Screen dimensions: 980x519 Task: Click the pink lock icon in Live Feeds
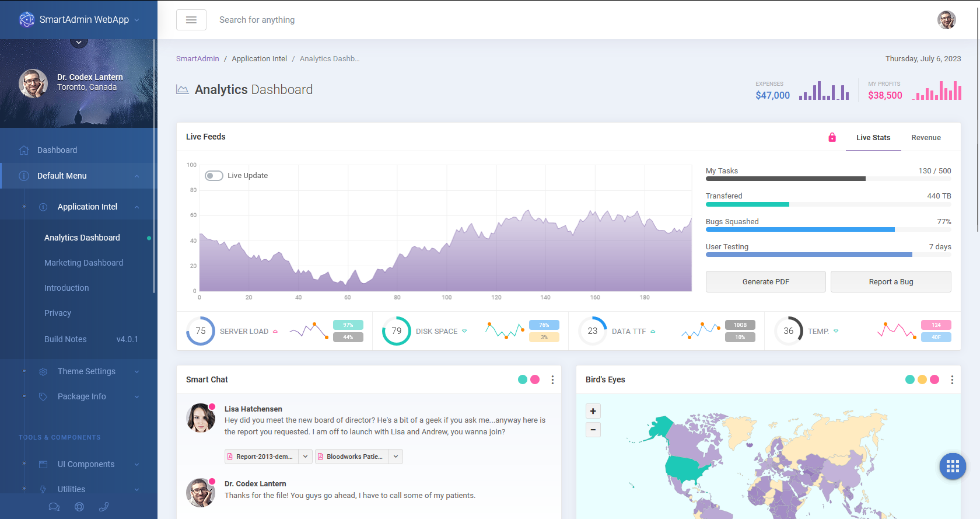click(832, 137)
